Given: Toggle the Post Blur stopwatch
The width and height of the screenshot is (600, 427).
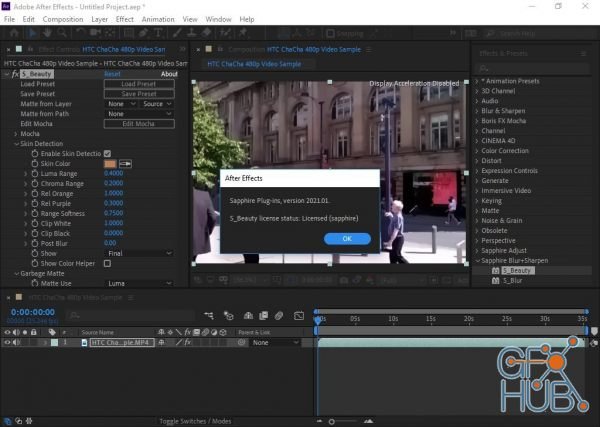Looking at the screenshot, I should (35, 243).
